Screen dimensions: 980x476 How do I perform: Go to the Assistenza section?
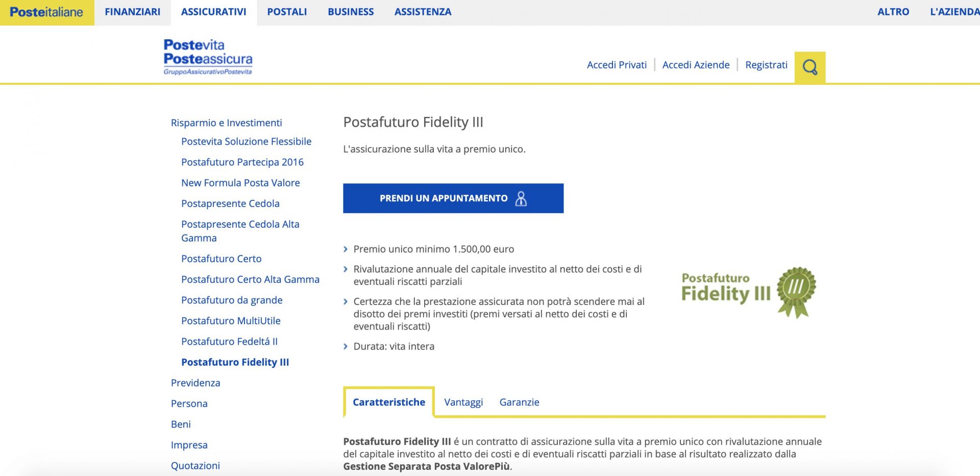tap(423, 12)
